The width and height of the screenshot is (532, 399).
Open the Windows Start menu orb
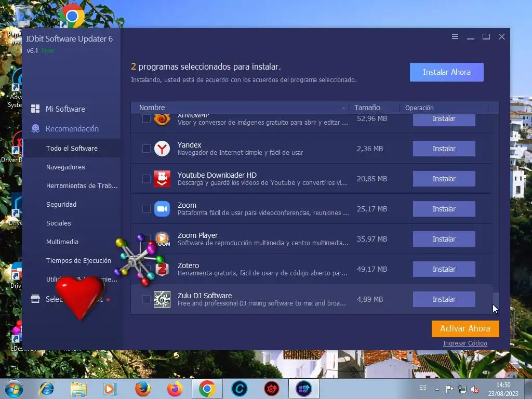coord(14,389)
